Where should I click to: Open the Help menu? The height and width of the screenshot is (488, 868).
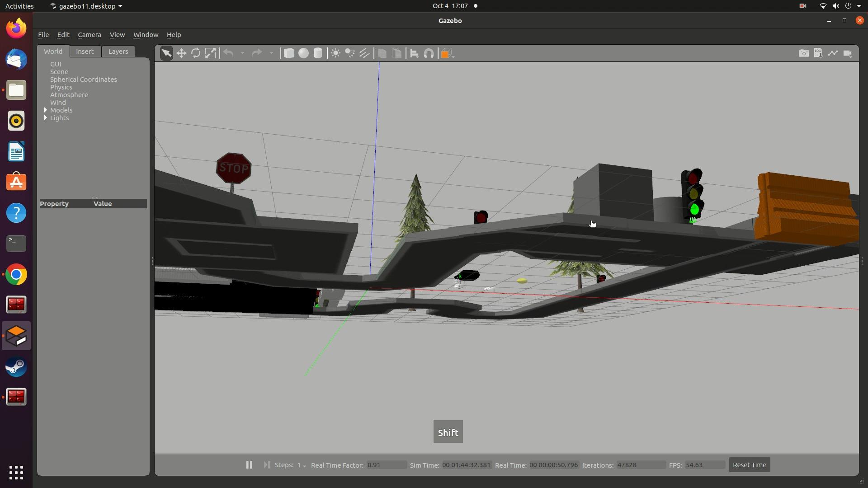[x=174, y=35]
